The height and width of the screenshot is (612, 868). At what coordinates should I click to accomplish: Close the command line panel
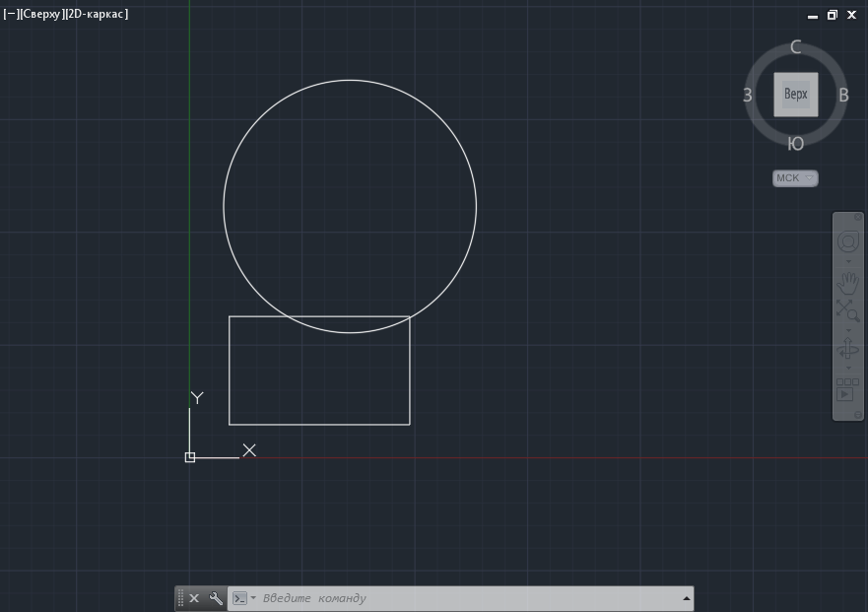[194, 598]
